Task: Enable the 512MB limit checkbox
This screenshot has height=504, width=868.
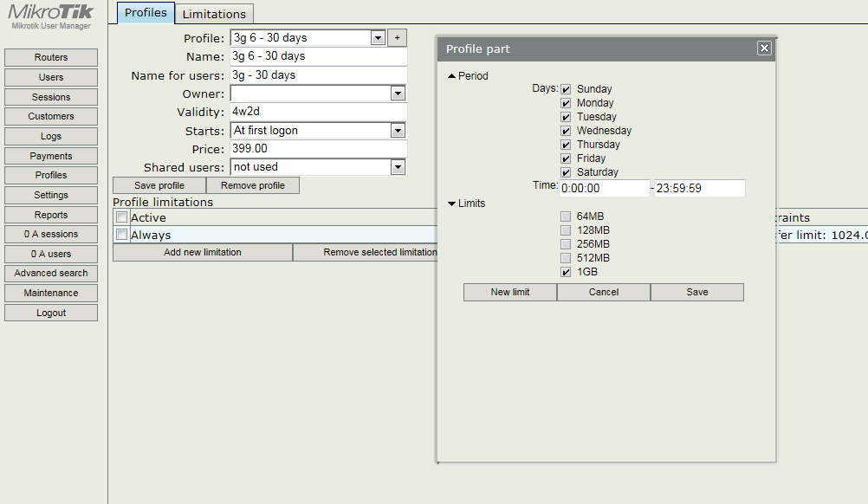Action: tap(566, 258)
